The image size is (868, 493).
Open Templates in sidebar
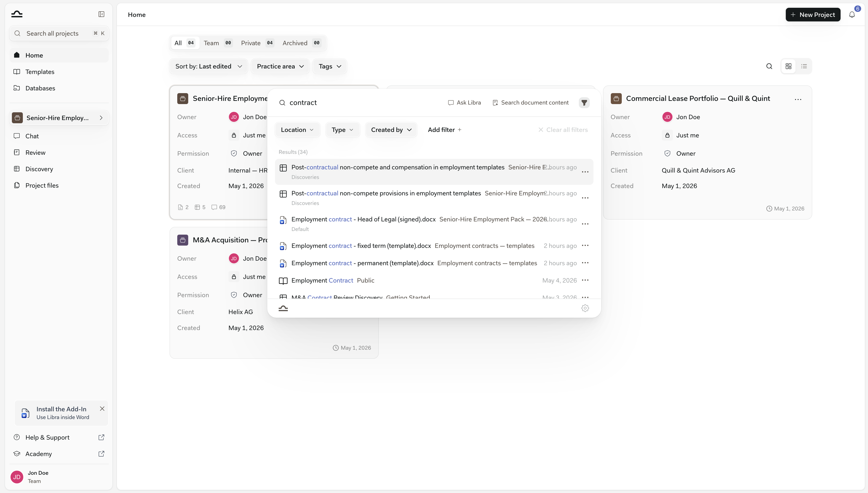(59, 72)
